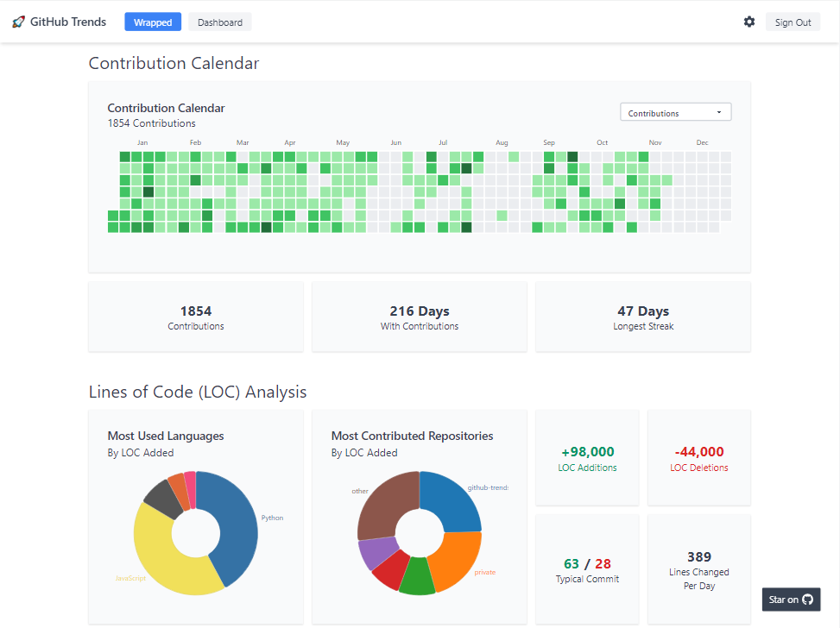Click the 1854 Contributions stat card
Screen dimensions: 840x628
(196, 317)
